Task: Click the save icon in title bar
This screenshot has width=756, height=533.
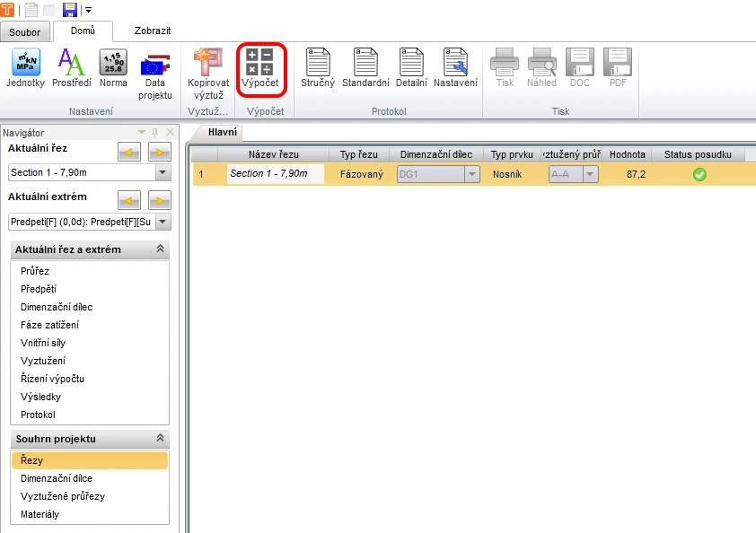Action: [70, 10]
